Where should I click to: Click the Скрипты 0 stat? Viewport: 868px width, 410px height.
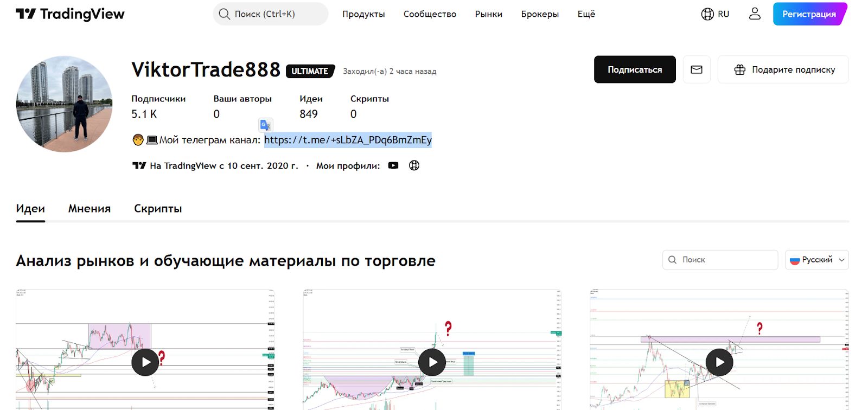[369, 106]
